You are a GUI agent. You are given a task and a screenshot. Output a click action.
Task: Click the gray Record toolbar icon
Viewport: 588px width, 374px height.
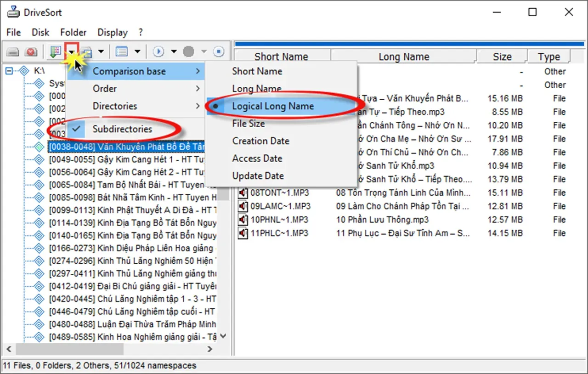coord(188,51)
